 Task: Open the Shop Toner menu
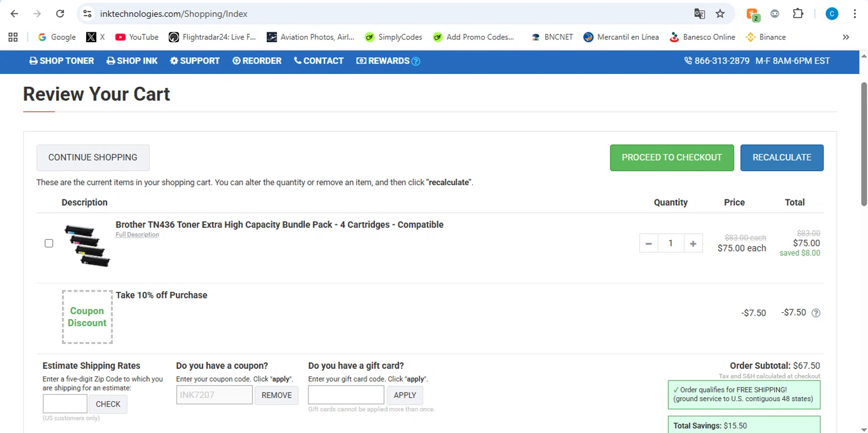(x=61, y=61)
